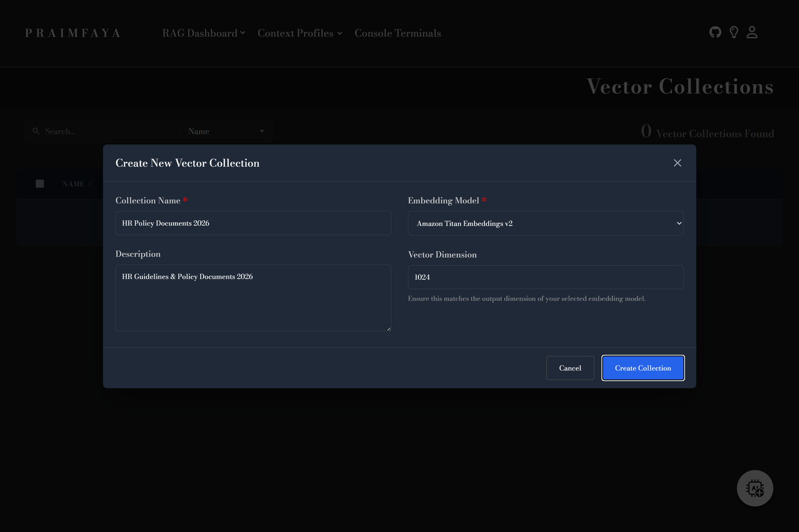This screenshot has width=799, height=532.
Task: Open the AI chip assistant floating button
Action: click(755, 488)
